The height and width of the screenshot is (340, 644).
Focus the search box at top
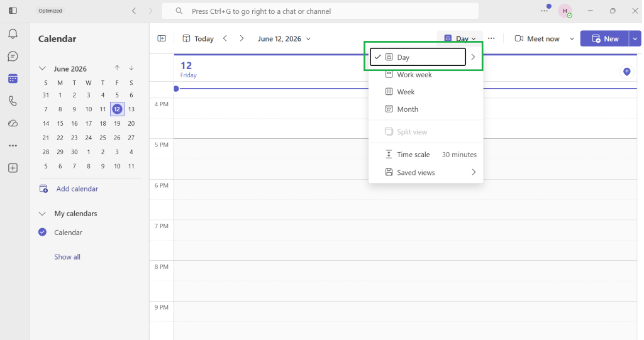320,11
